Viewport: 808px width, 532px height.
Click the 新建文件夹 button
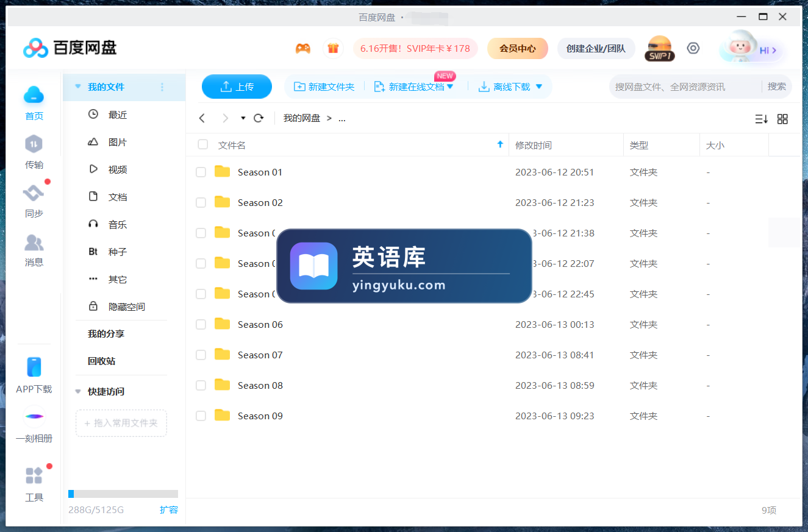point(324,87)
